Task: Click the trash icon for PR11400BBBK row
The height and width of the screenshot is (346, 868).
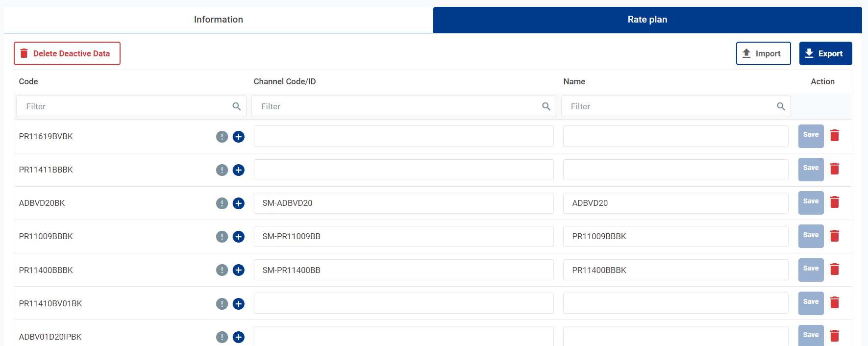Action: pos(835,269)
